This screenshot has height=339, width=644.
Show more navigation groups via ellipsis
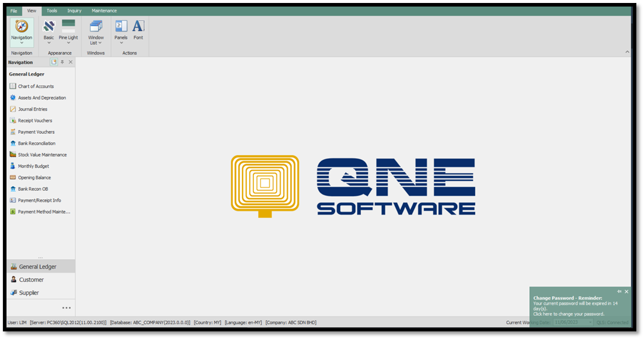67,307
